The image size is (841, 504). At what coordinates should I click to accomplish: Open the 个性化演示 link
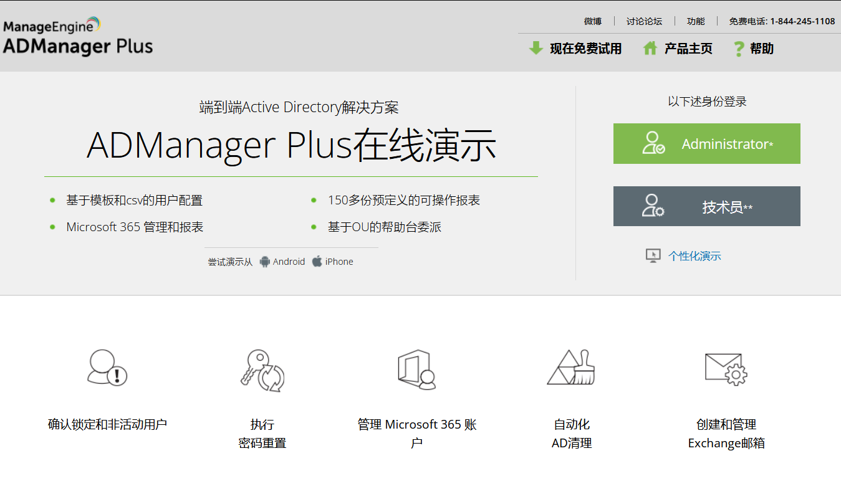coord(694,256)
